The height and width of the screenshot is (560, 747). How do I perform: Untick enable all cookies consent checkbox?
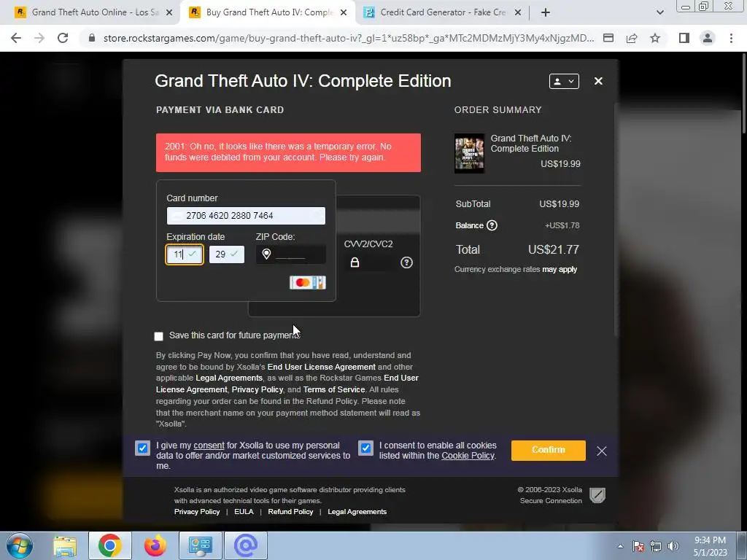click(365, 448)
